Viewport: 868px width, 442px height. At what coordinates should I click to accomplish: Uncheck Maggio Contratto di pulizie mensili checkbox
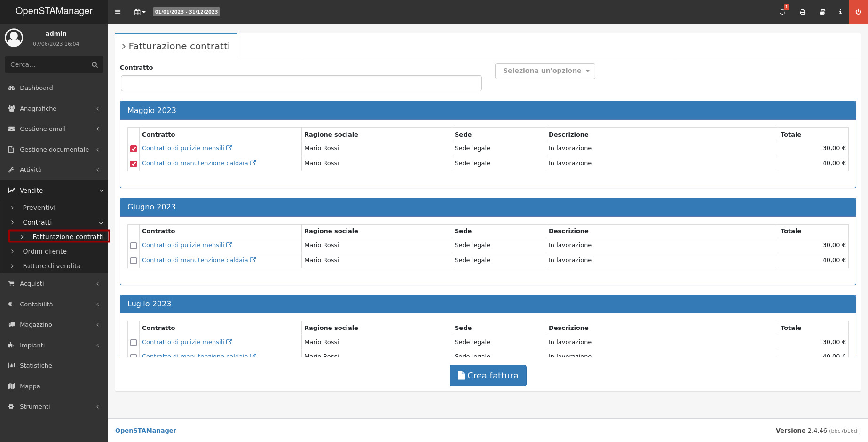134,149
